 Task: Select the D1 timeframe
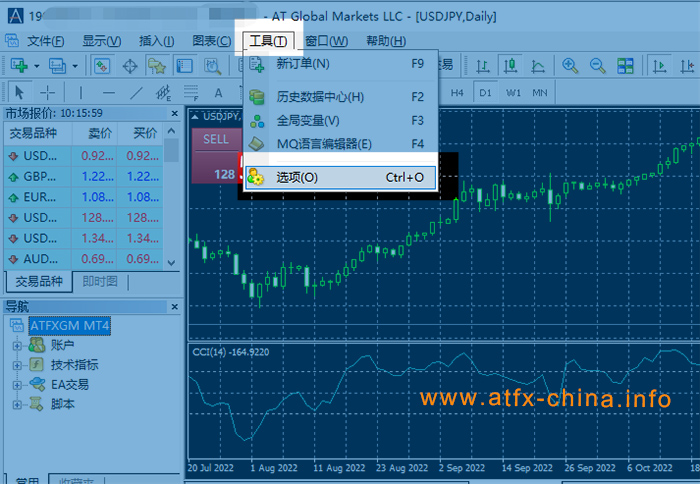click(485, 93)
